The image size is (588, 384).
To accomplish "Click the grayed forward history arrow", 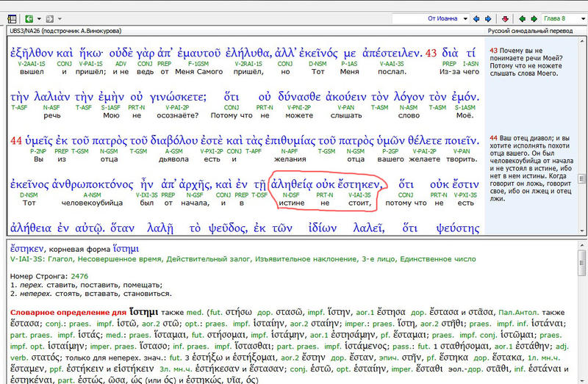I will (x=50, y=18).
